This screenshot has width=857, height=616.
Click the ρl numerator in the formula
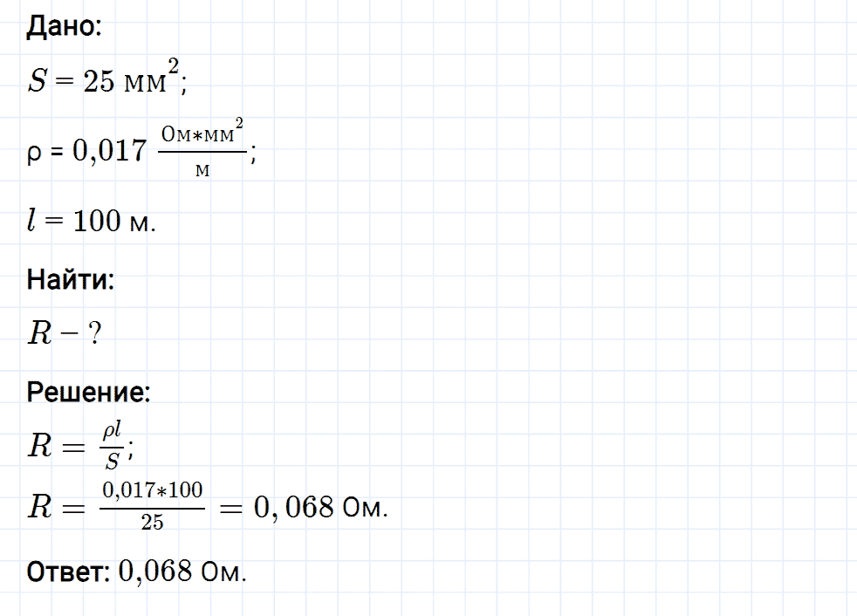(x=112, y=431)
